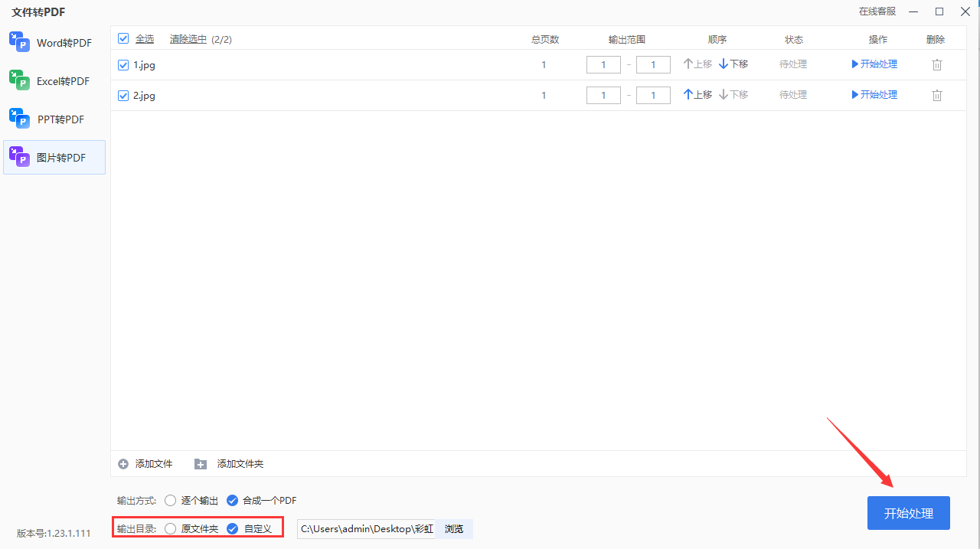Viewport: 980px width, 549px height.
Task: Edit end page field for 1.jpg
Action: 653,65
